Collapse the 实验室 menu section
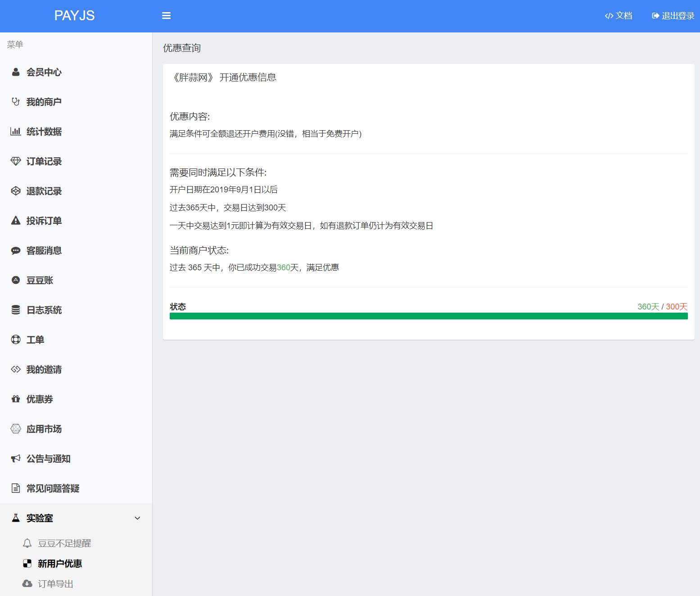The image size is (700, 596). pos(40,518)
